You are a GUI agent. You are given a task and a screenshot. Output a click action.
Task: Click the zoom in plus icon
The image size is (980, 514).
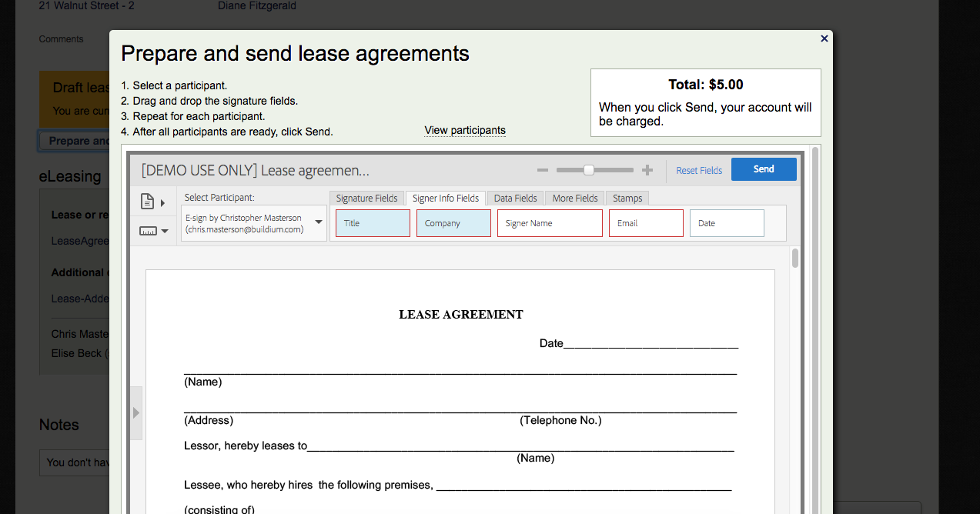pyautogui.click(x=647, y=170)
